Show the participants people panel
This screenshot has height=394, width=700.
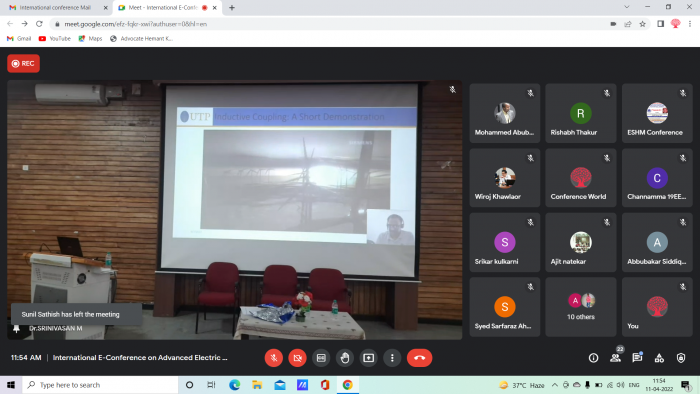coord(615,358)
